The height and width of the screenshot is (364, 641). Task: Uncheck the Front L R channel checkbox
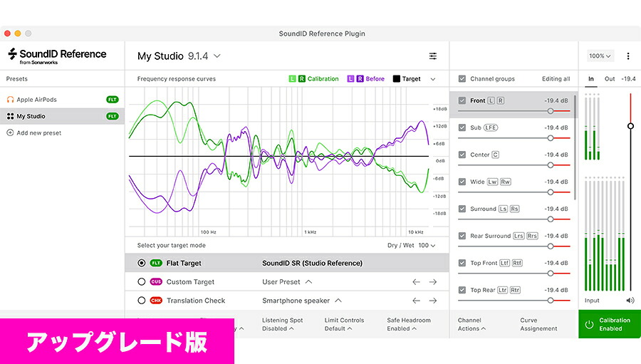[462, 100]
